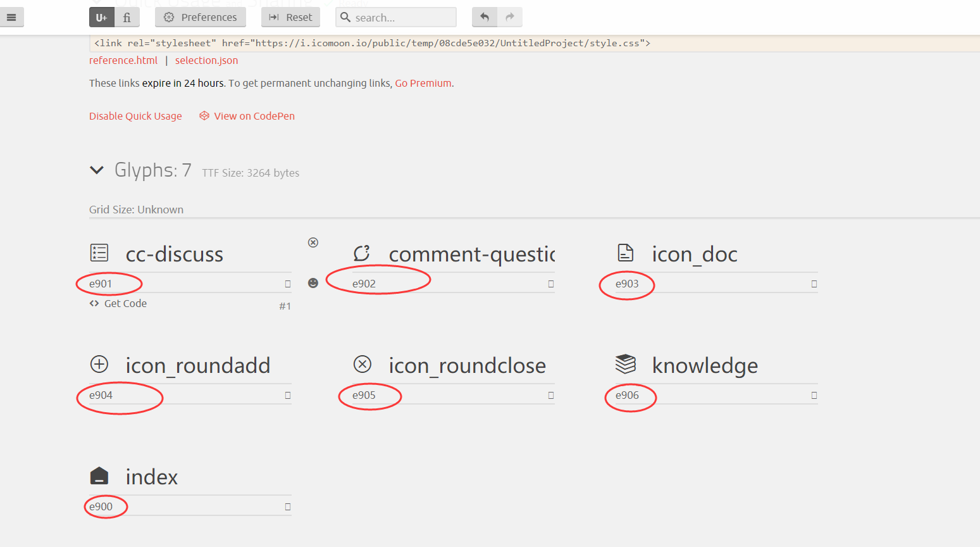980x547 pixels.
Task: Select the index home glyph
Action: click(99, 475)
